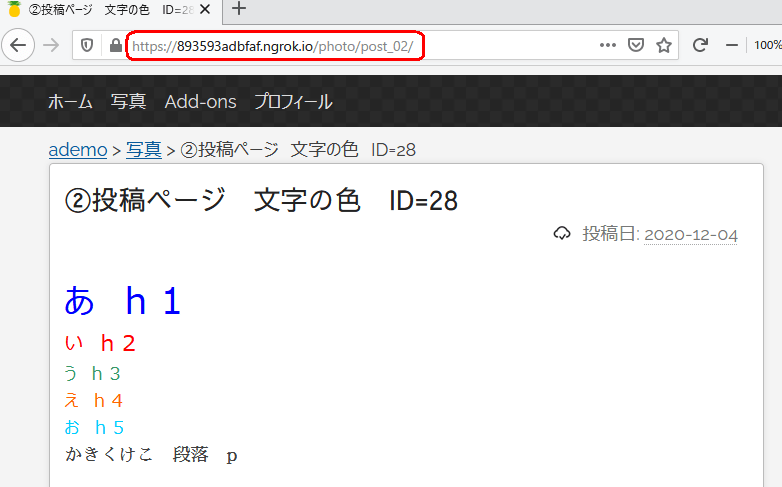Click the blue heading あ h1
Image resolution: width=782 pixels, height=487 pixels.
click(x=122, y=301)
